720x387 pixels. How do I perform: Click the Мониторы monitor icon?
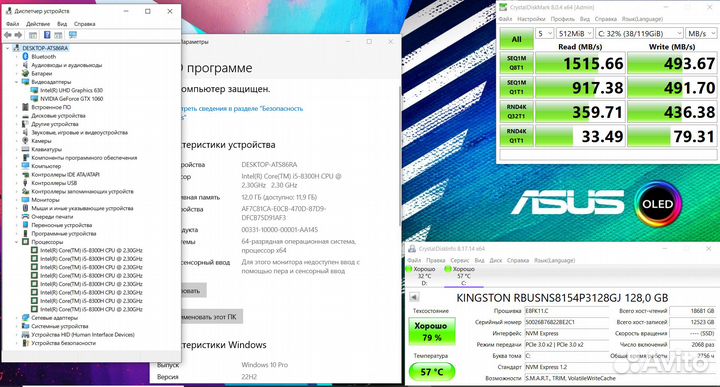pyautogui.click(x=26, y=200)
